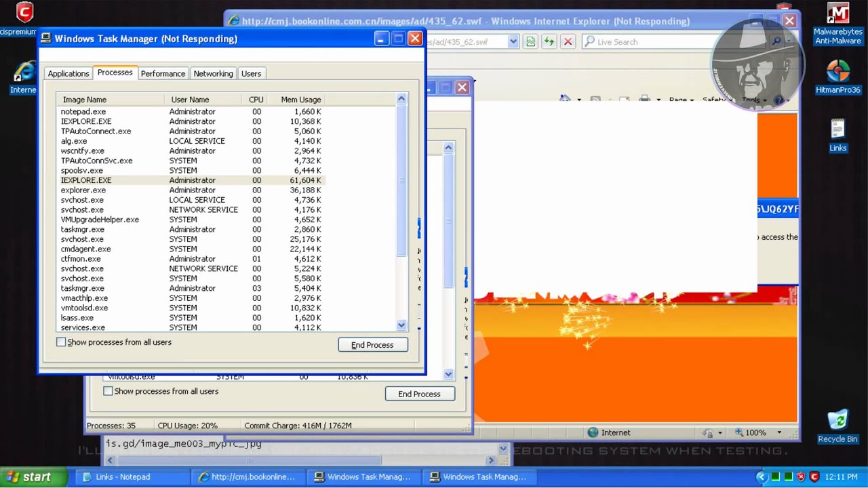The image size is (868, 488).
Task: Select the alg.exe process row
Action: coord(191,141)
